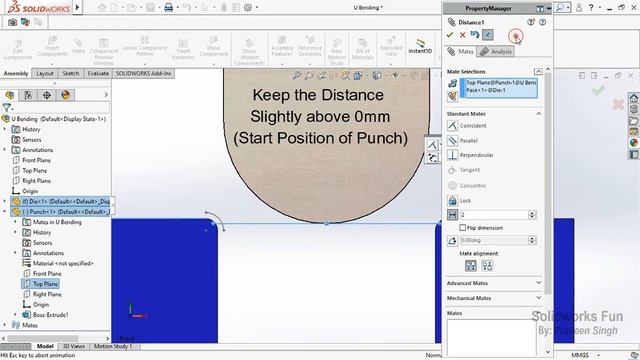Click the distance value spinner arrows
The width and height of the screenshot is (640, 360).
(x=532, y=215)
